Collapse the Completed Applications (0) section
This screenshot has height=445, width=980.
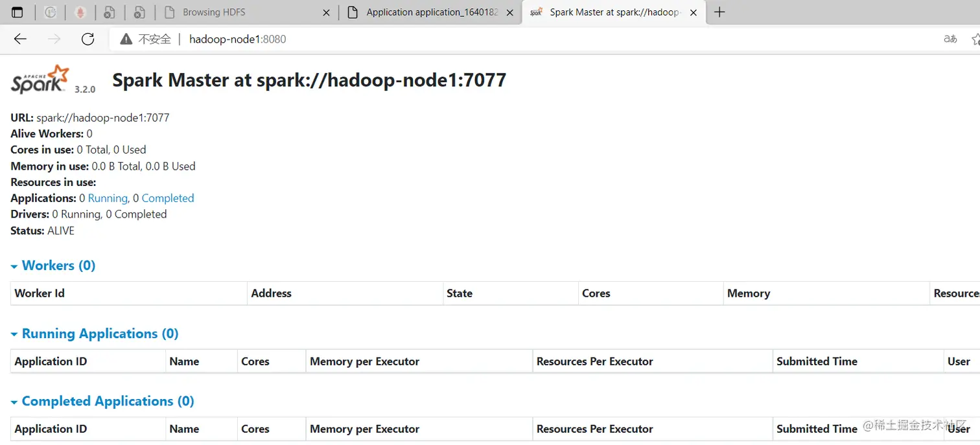[x=102, y=401]
